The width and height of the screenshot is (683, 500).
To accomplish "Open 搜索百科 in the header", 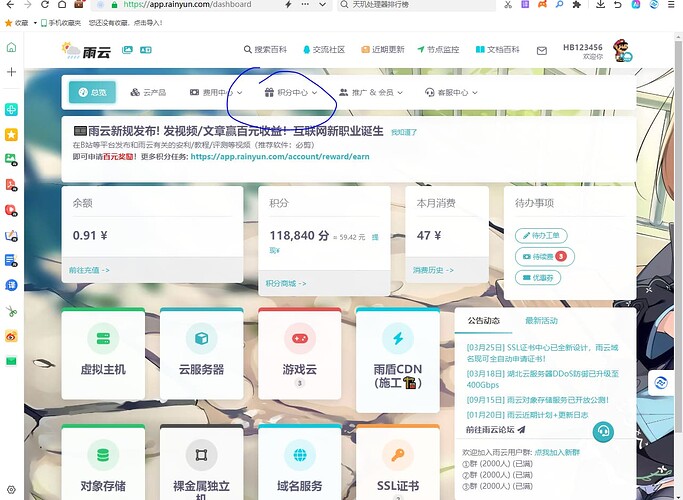I will [x=265, y=50].
